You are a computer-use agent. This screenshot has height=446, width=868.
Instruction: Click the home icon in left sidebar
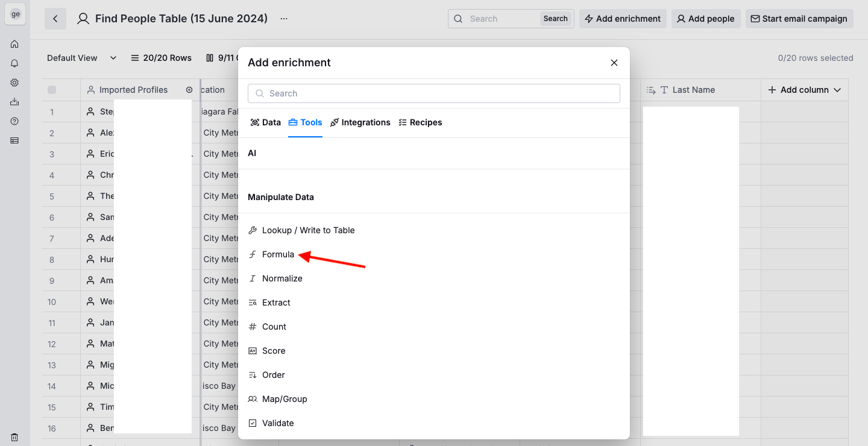[x=14, y=44]
